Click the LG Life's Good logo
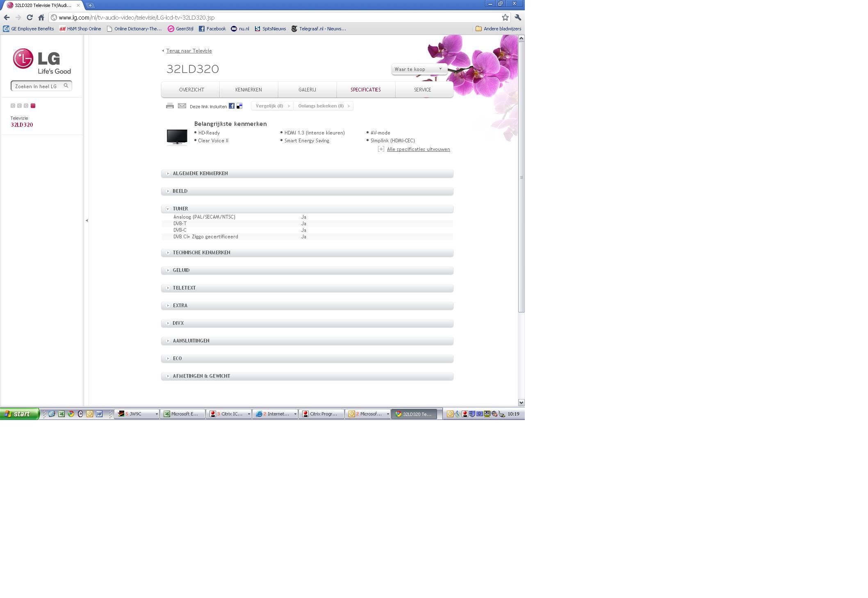 (42, 61)
